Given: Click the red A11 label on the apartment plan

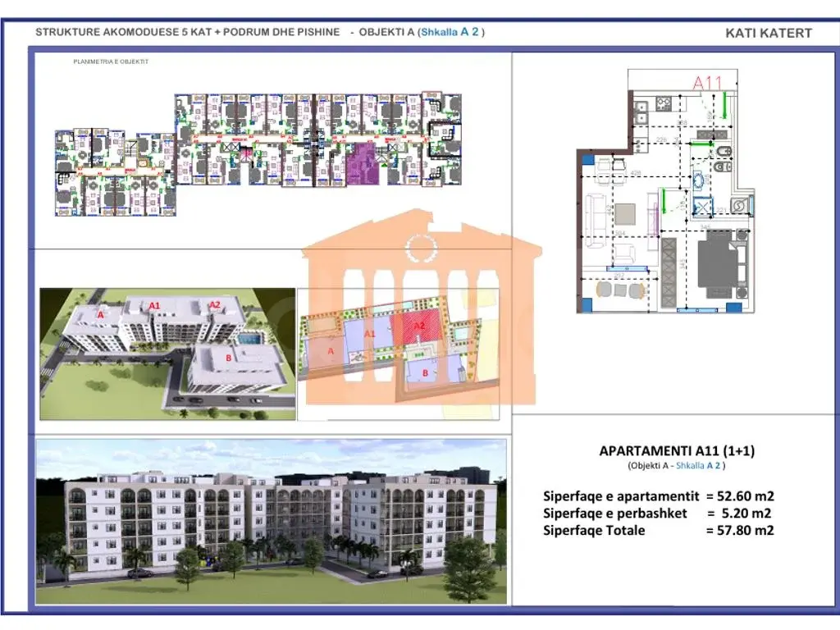Looking at the screenshot, I should 707,83.
